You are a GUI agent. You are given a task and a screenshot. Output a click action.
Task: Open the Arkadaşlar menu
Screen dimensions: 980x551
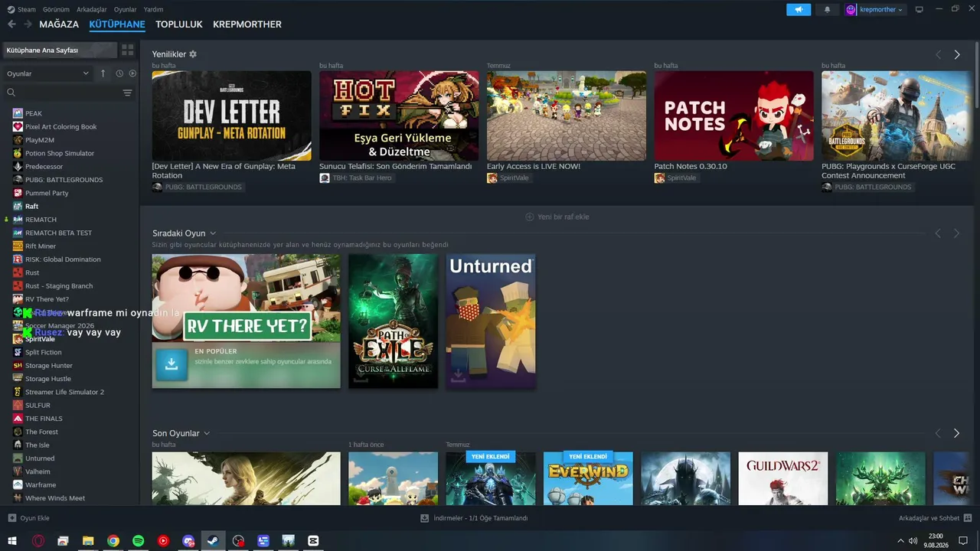coord(92,10)
